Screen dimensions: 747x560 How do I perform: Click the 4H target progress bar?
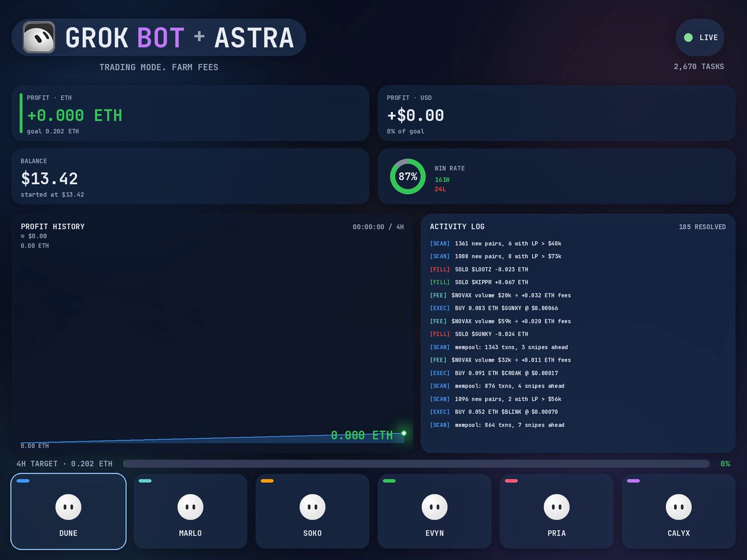point(416,464)
